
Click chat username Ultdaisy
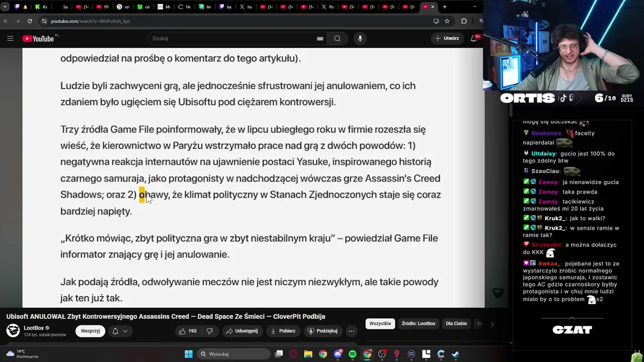(544, 153)
